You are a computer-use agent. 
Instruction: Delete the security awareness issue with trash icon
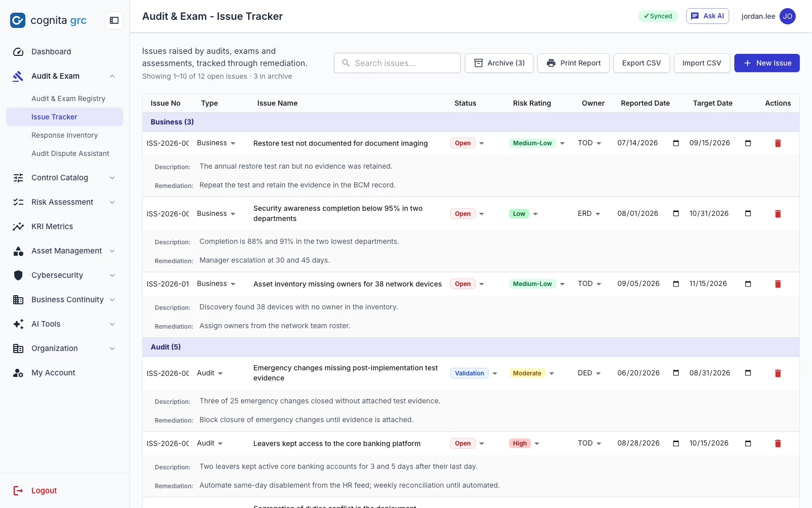(777, 214)
